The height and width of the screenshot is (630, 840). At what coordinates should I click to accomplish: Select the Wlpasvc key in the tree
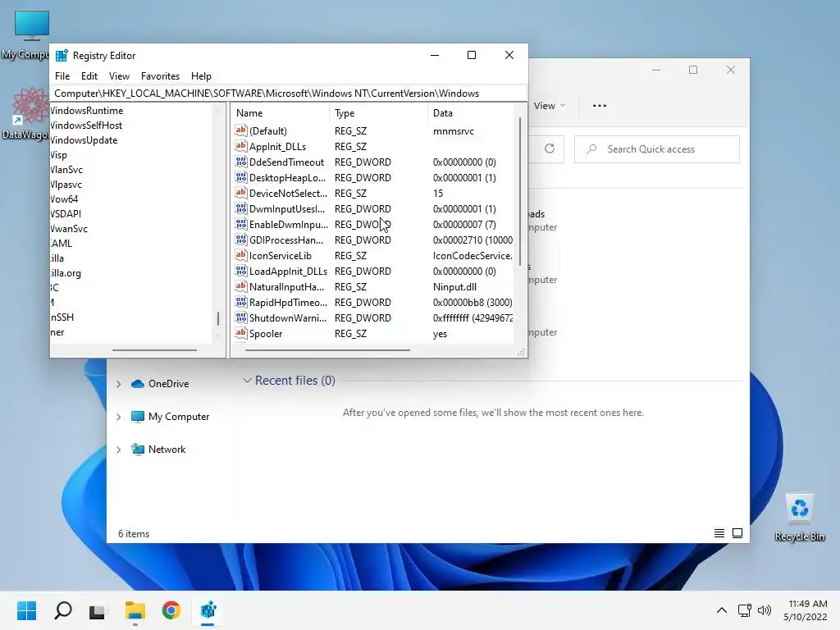(66, 185)
